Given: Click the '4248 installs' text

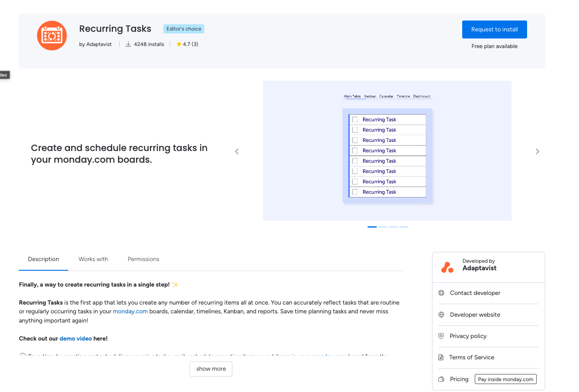Looking at the screenshot, I should click(149, 44).
